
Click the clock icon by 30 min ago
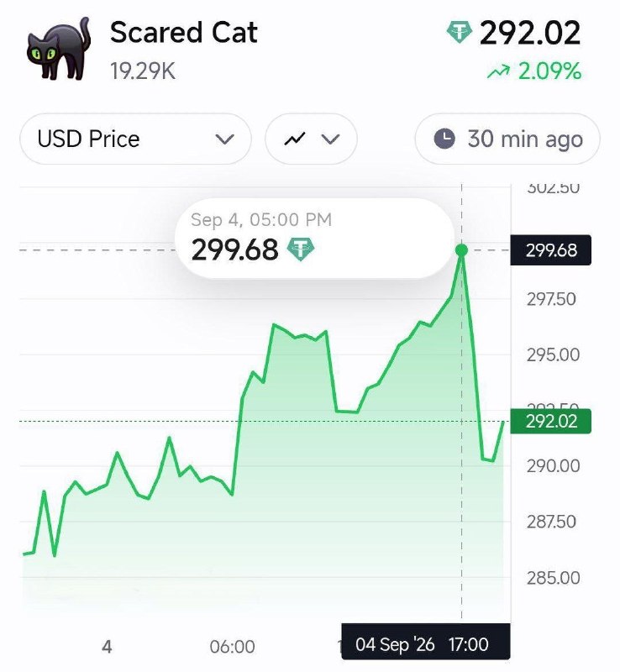coord(444,139)
